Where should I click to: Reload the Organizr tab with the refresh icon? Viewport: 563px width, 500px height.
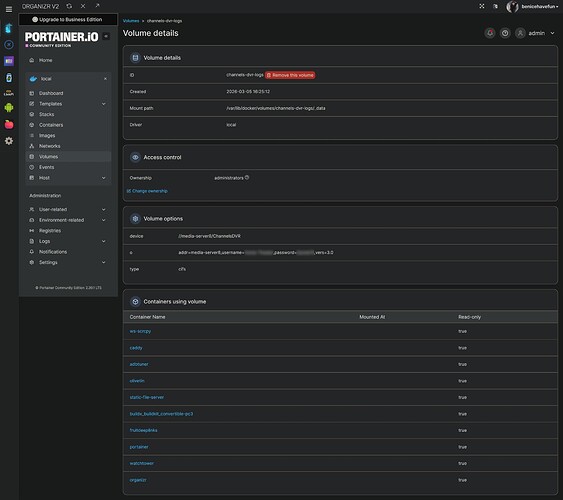point(69,6)
